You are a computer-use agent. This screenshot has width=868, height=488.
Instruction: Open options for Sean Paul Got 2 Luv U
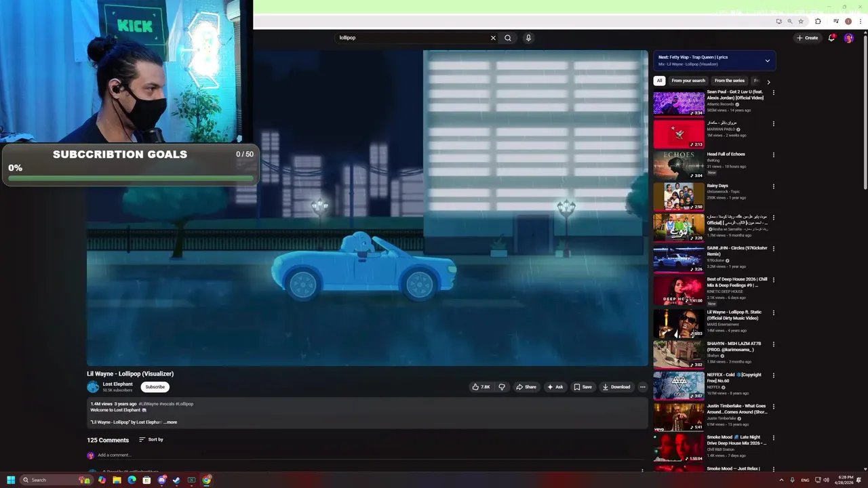tap(774, 93)
